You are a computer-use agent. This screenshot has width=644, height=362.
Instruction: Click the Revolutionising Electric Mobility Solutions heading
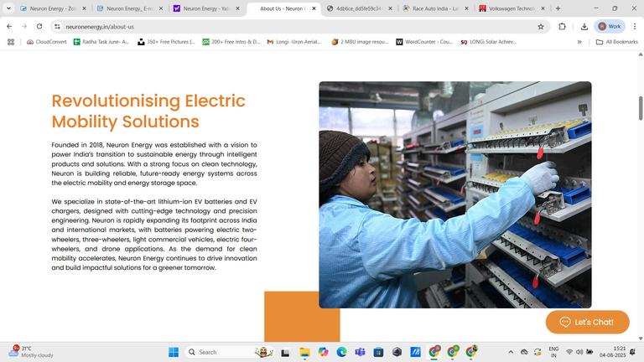[x=148, y=111]
